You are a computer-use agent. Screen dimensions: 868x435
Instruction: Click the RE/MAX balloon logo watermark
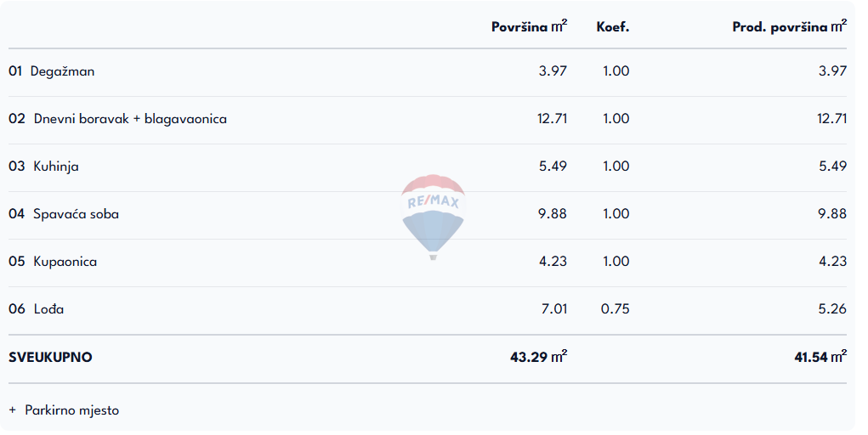coord(432,216)
